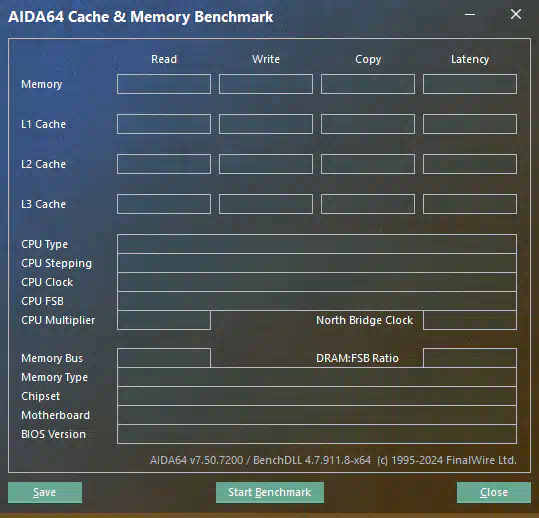The height and width of the screenshot is (518, 539).
Task: Select the Memory Copy result field
Action: (368, 84)
